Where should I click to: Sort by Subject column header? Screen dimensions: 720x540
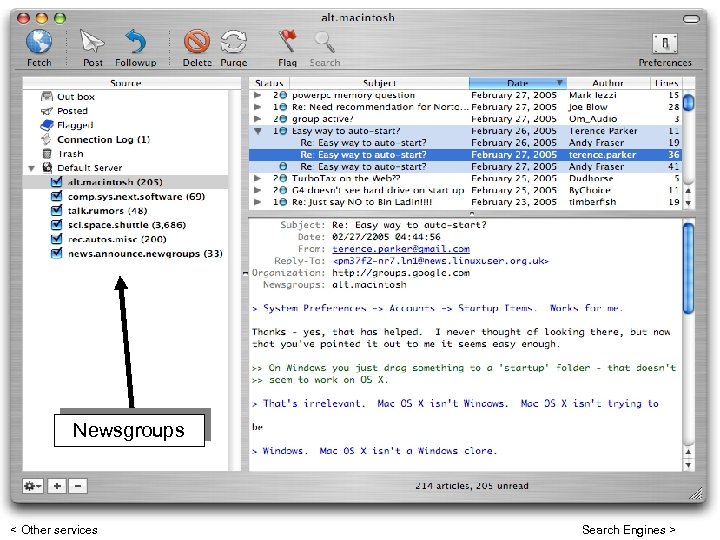(379, 83)
